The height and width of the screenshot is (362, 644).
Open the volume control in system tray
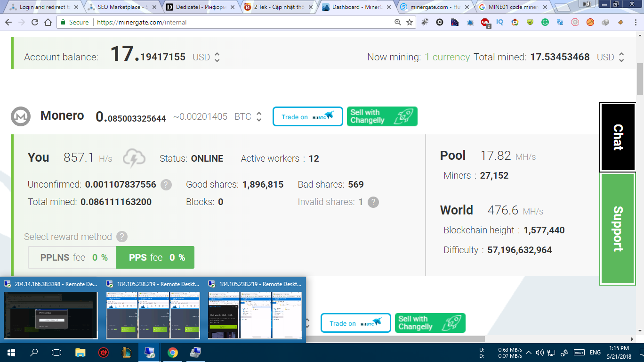540,353
